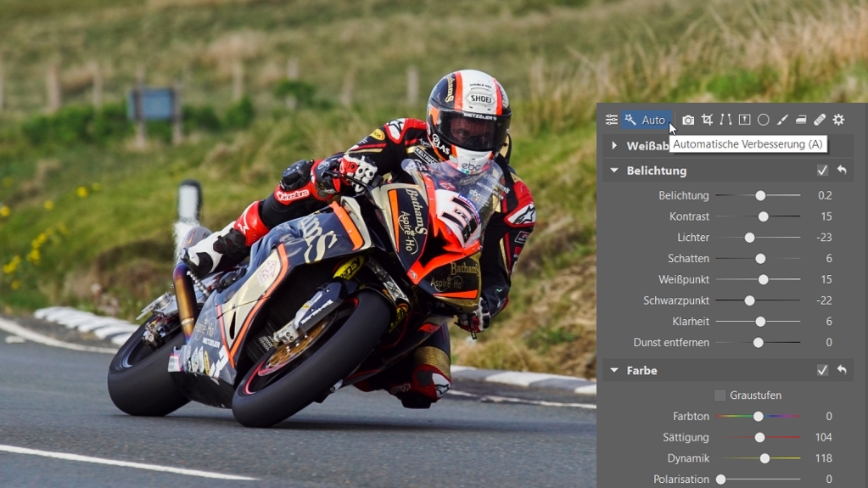Viewport: 868px width, 488px height.
Task: Click the Schatten value 6
Action: [x=829, y=259]
